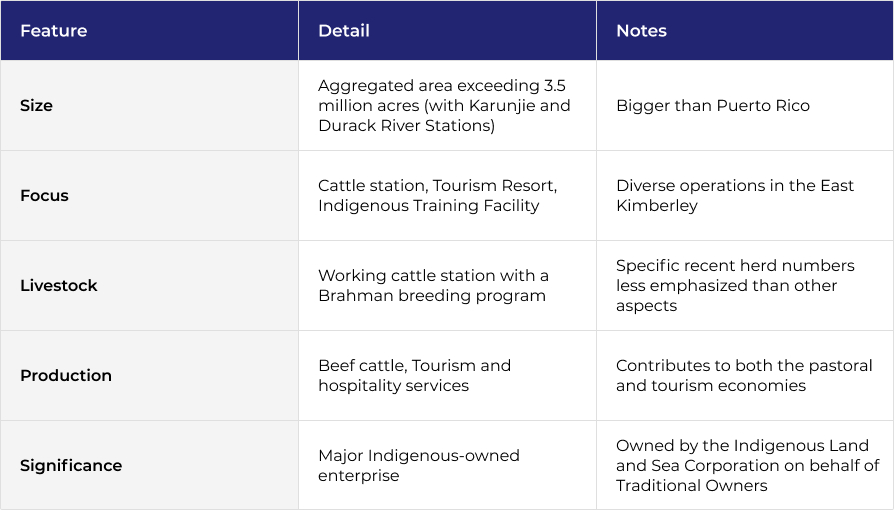Select the Size row label
This screenshot has width=894, height=510.
point(36,106)
